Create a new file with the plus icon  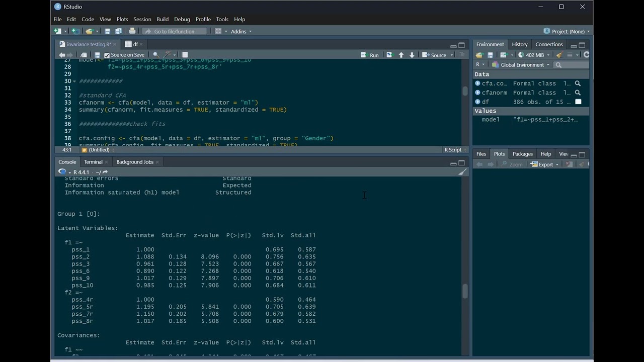pos(58,31)
